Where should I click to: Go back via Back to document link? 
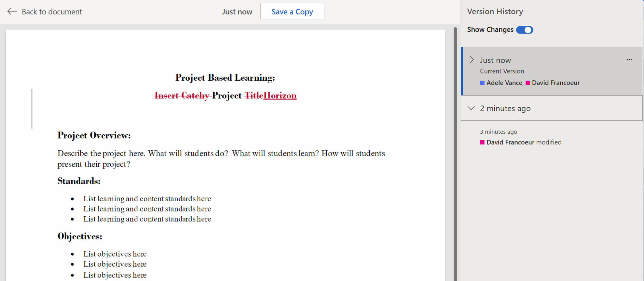click(x=52, y=12)
